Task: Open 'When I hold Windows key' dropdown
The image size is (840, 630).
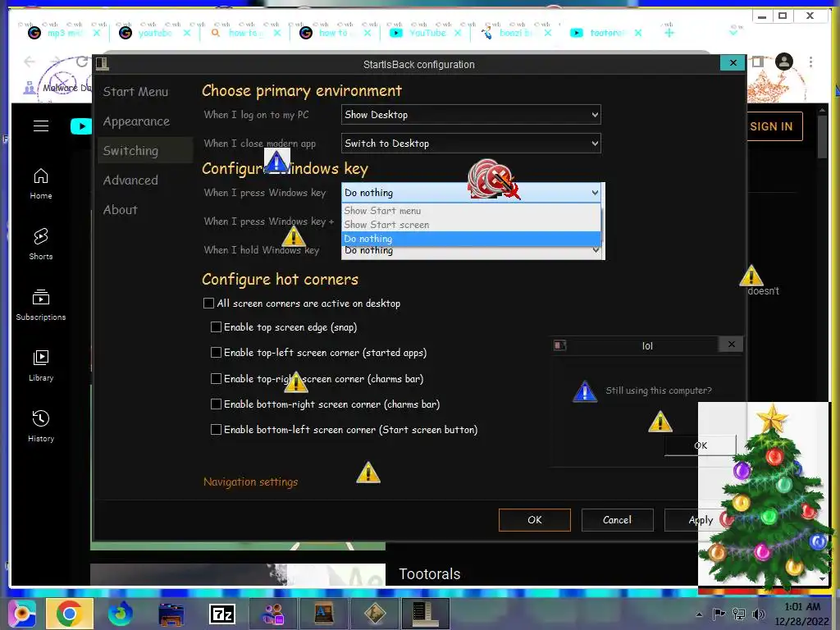Action: pos(471,251)
